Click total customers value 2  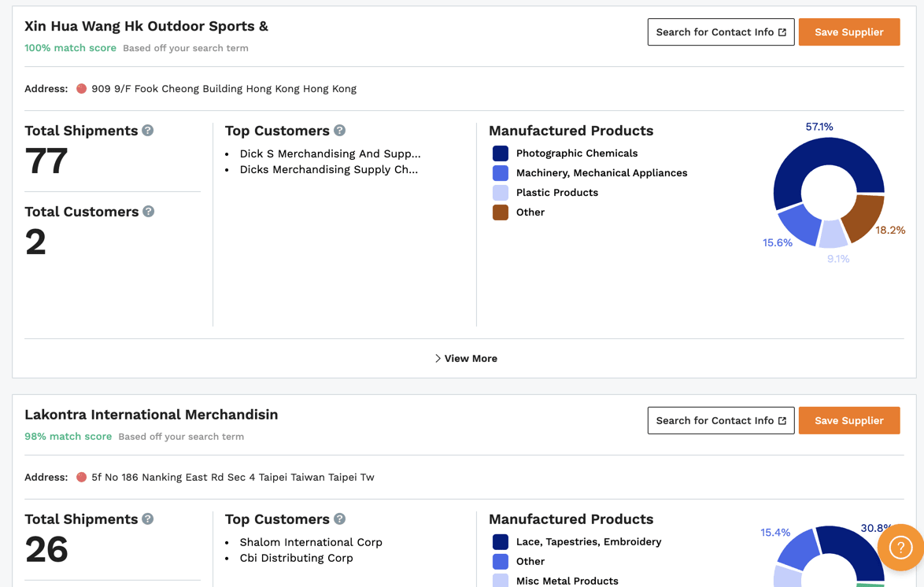[x=35, y=242]
